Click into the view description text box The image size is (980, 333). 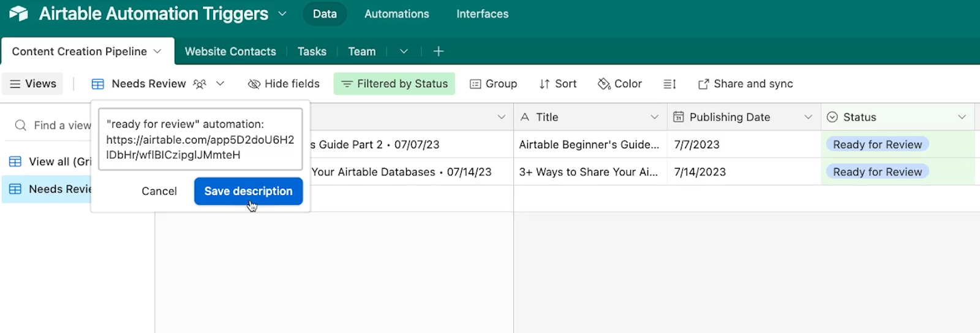click(200, 139)
